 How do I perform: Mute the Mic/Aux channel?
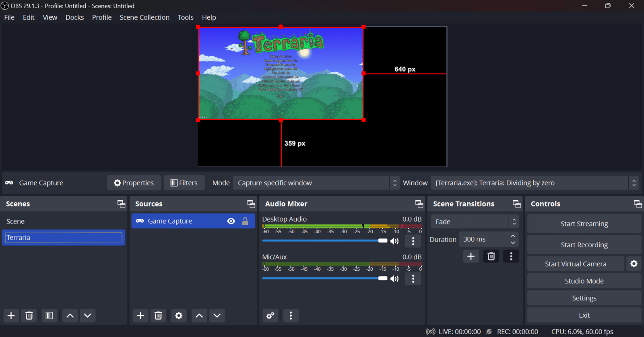point(394,279)
